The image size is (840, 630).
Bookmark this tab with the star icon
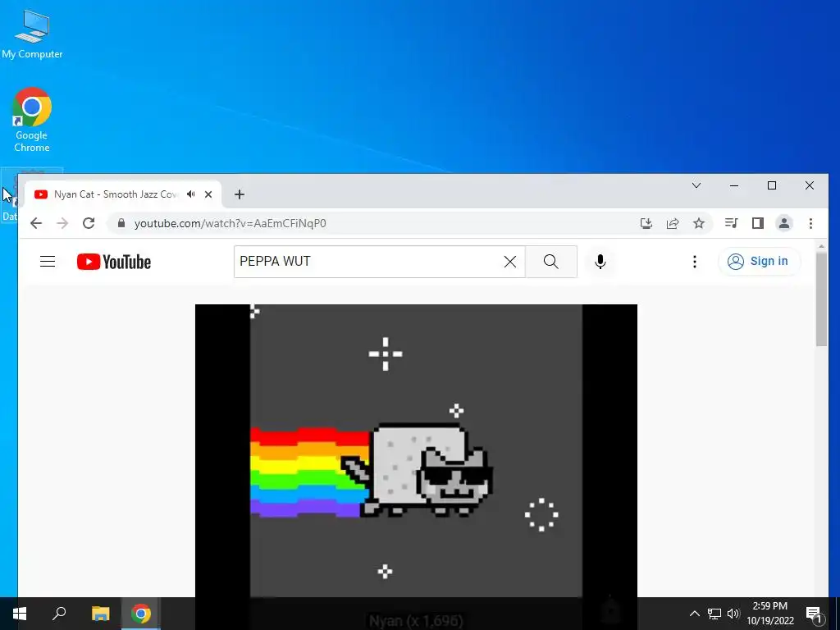(x=699, y=223)
